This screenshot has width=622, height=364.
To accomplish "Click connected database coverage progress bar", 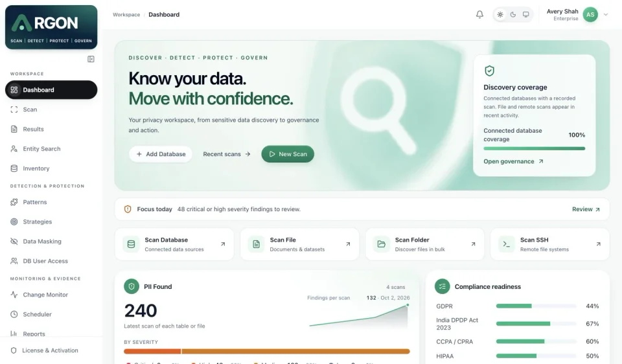I will tap(534, 149).
